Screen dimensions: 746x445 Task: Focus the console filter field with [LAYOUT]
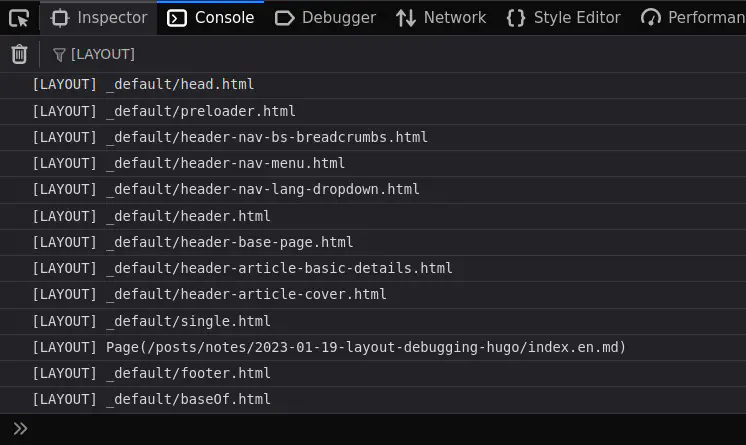(397, 54)
